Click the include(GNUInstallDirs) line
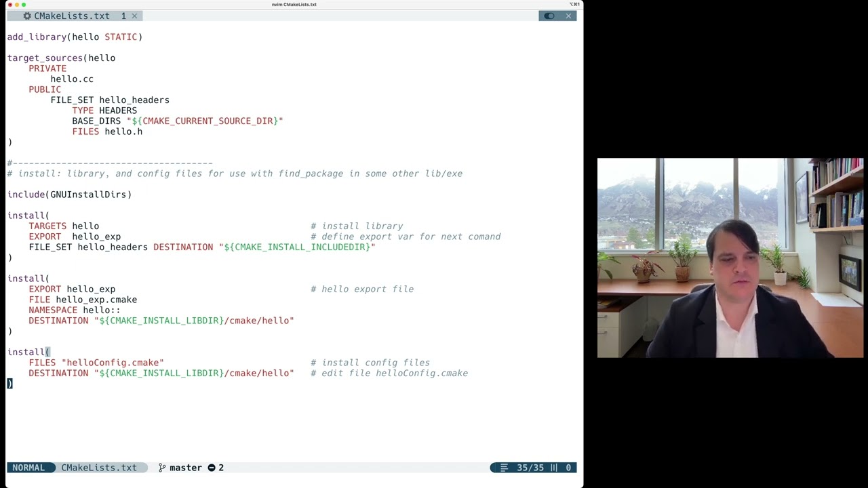The height and width of the screenshot is (488, 868). tap(69, 195)
